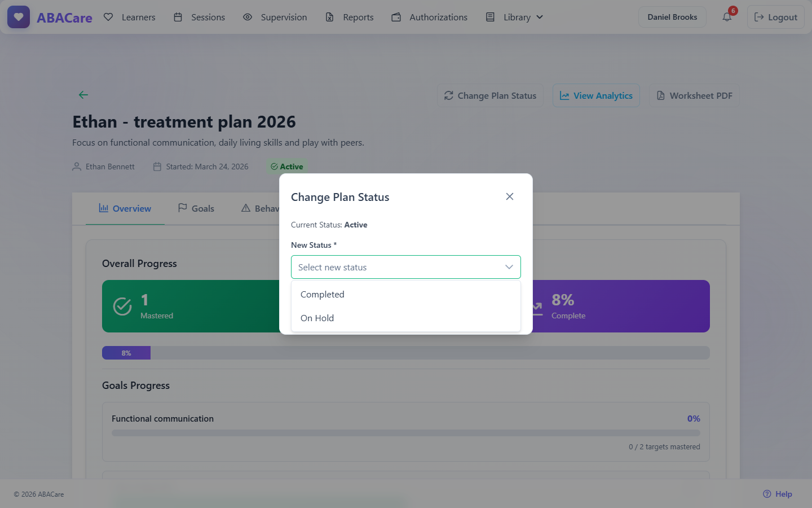Click the Change Plan Status button
Viewport: 812px width, 508px height.
(490, 96)
